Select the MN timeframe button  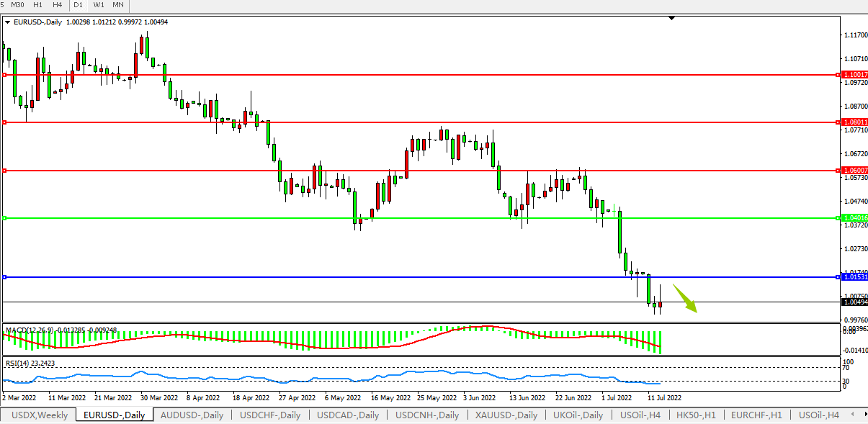coord(118,4)
